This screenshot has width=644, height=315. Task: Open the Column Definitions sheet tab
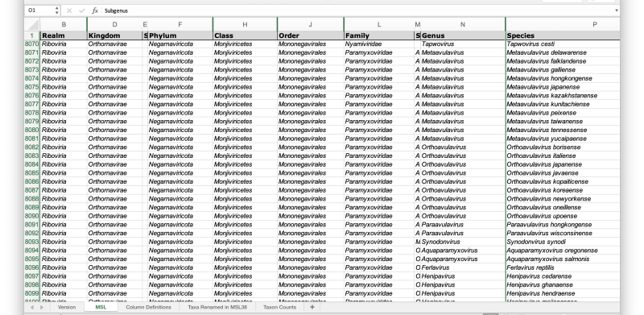click(x=148, y=307)
